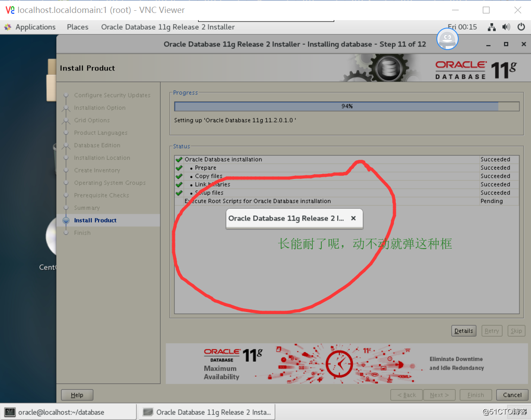The height and width of the screenshot is (420, 531).
Task: Select Create Inventory step
Action: click(97, 170)
